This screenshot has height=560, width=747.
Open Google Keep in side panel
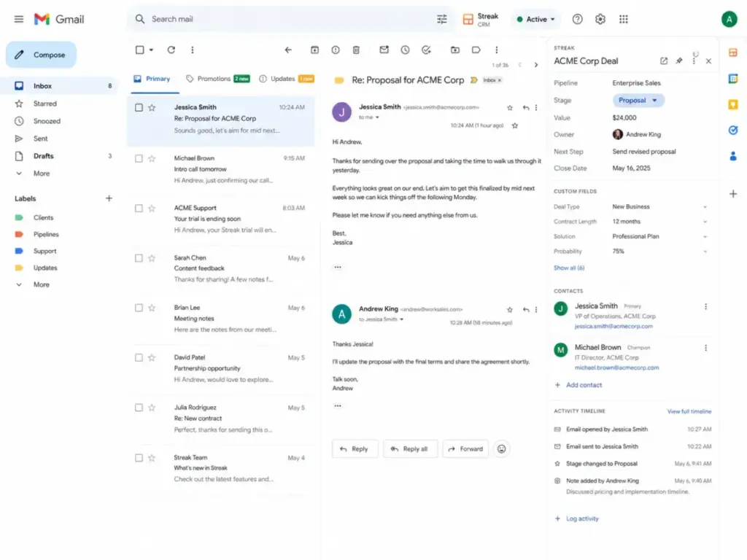coord(733,104)
